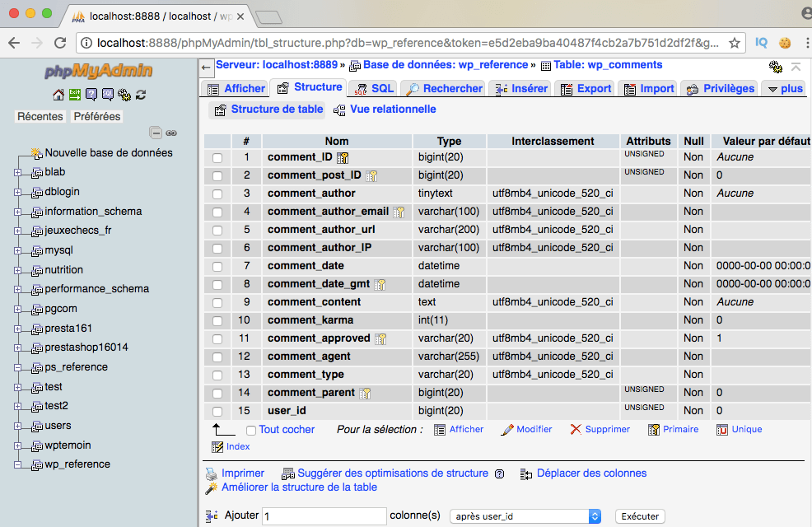Check the user_id row checkbox
The width and height of the screenshot is (812, 527).
tap(217, 412)
